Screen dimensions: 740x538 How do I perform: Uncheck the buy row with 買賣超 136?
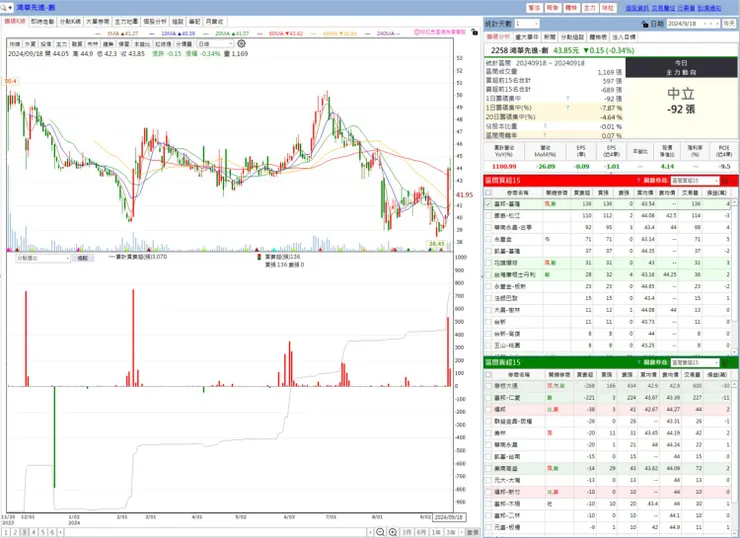[x=488, y=204]
